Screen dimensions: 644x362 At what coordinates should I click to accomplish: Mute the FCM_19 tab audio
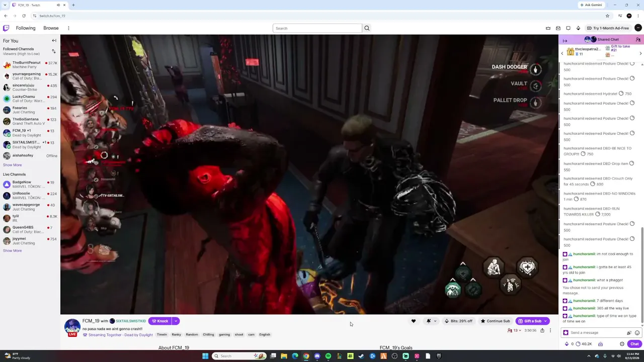point(58,5)
